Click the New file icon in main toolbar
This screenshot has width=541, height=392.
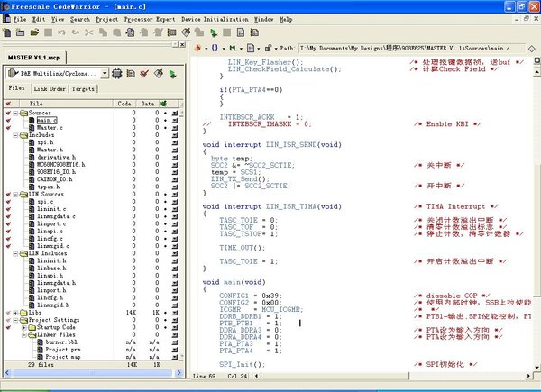click(x=7, y=32)
